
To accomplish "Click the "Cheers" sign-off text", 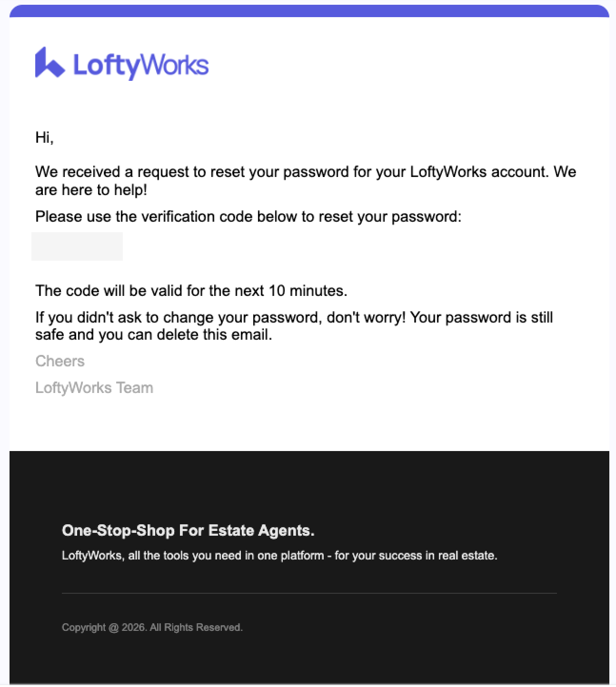I will click(60, 361).
